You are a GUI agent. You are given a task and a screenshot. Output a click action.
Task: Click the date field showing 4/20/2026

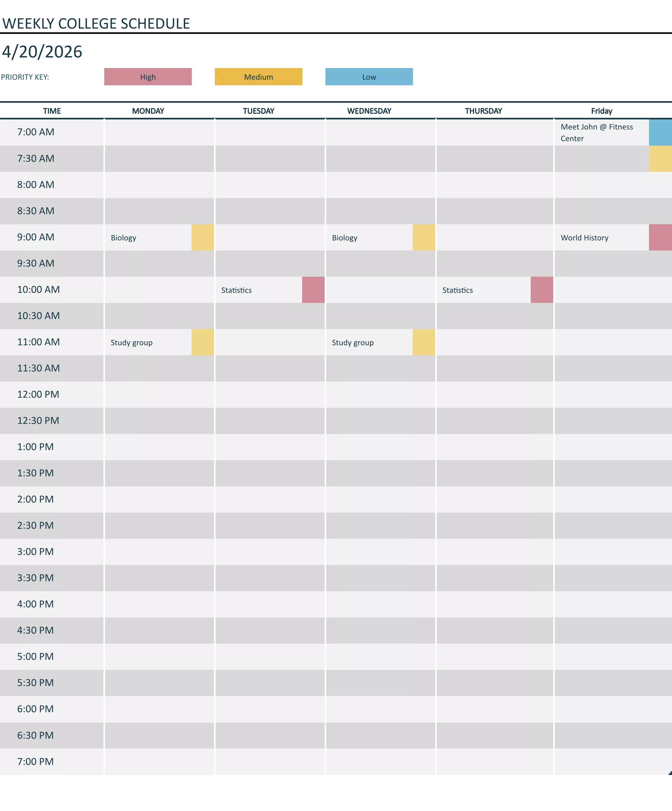(x=42, y=51)
